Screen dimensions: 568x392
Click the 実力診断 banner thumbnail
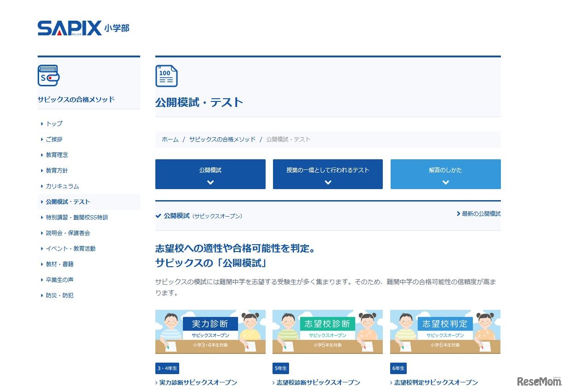coord(210,332)
